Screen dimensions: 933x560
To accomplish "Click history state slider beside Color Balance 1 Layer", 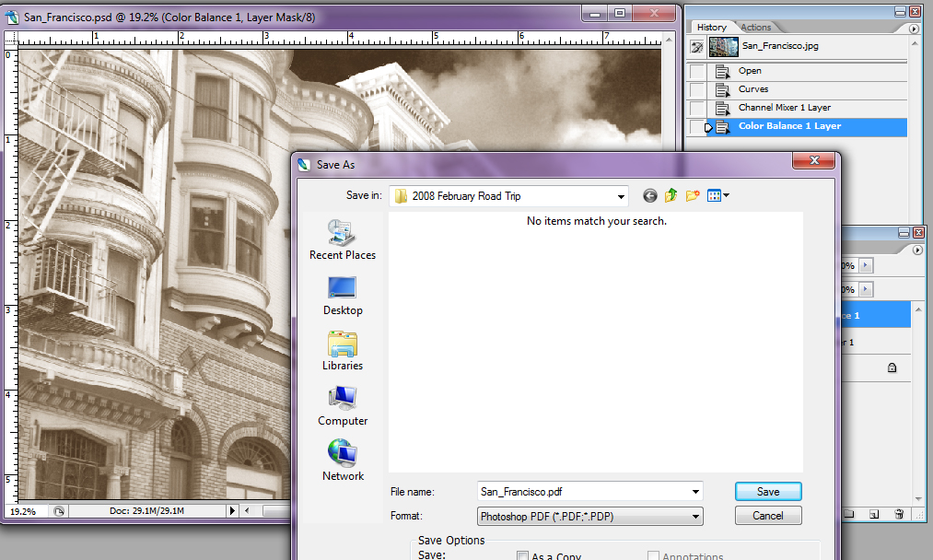I will click(708, 127).
